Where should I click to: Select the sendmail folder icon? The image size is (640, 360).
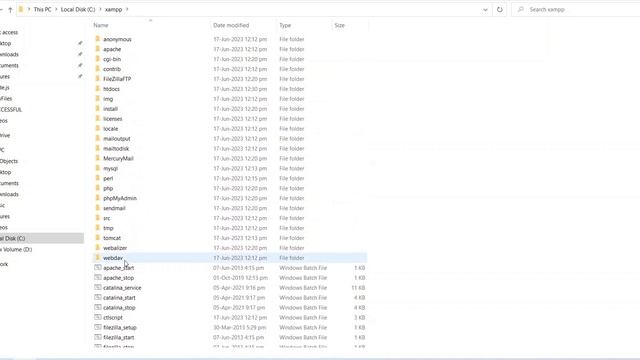(x=98, y=208)
